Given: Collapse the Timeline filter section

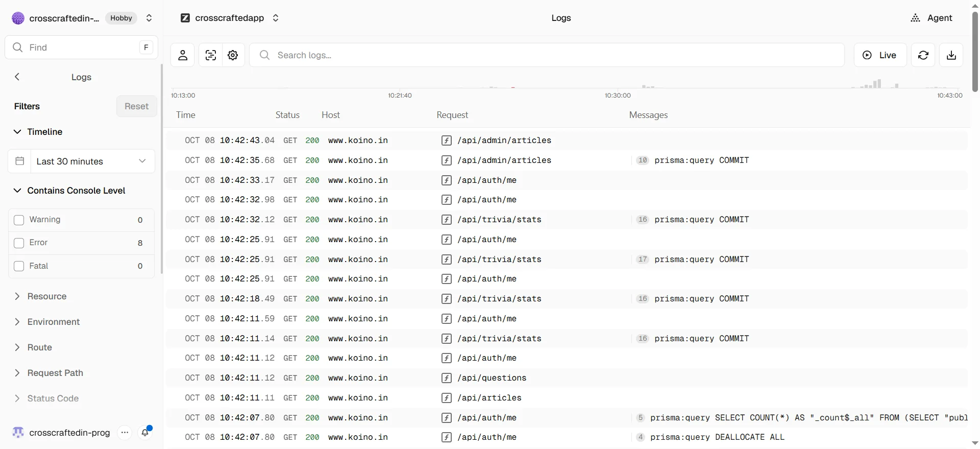Looking at the screenshot, I should tap(38, 132).
